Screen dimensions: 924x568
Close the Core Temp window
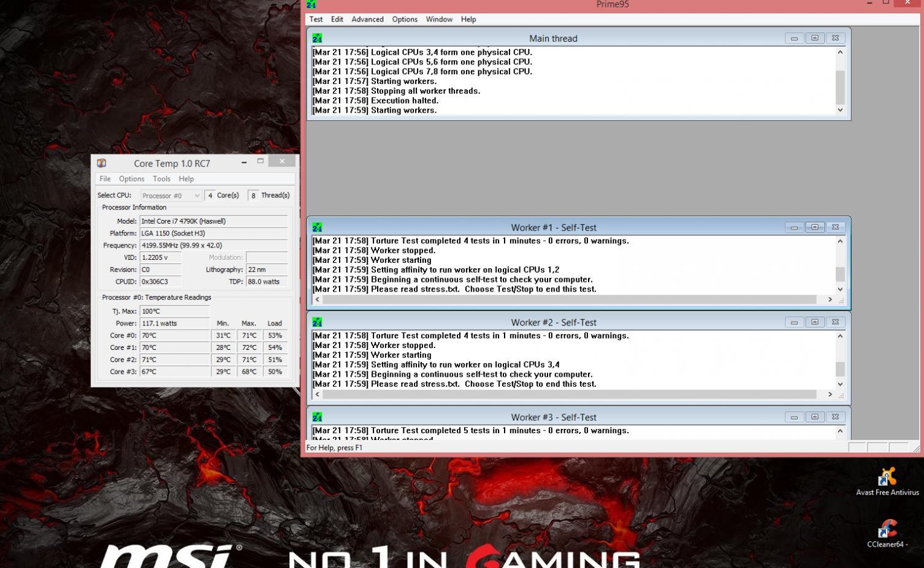tap(281, 161)
